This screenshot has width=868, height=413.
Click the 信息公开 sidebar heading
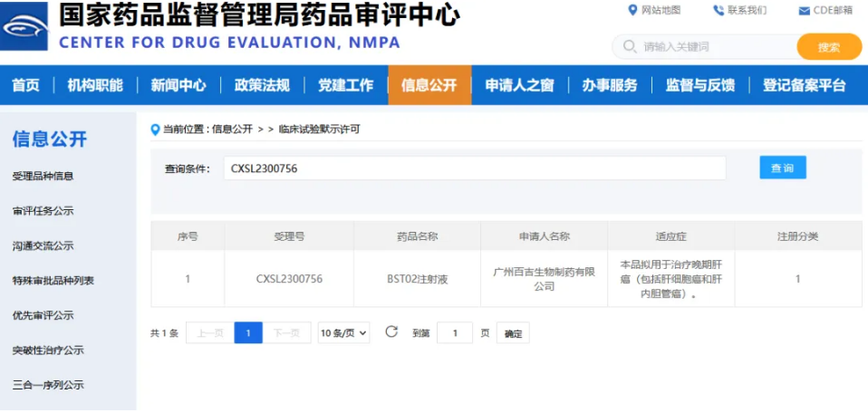coord(50,139)
